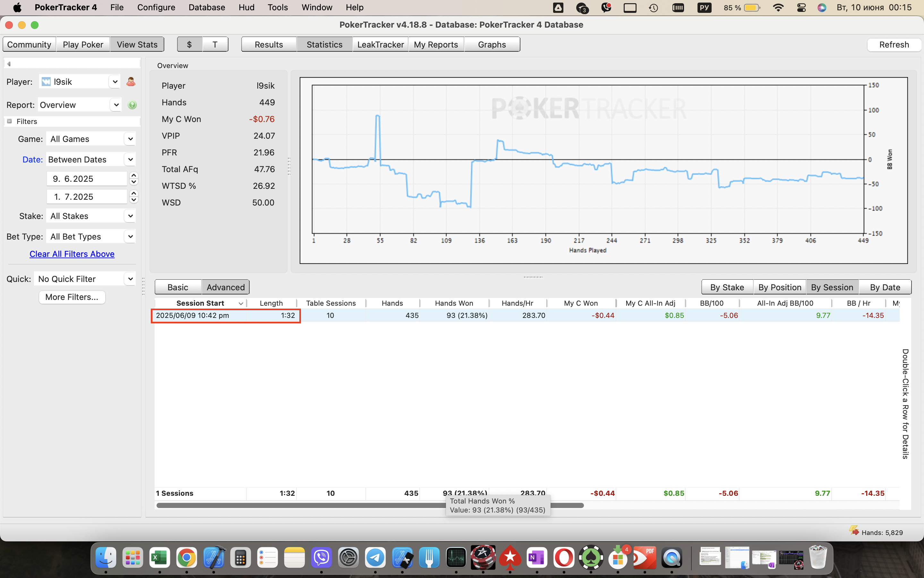Open Control Center in the menu bar
924x578 pixels.
point(801,8)
